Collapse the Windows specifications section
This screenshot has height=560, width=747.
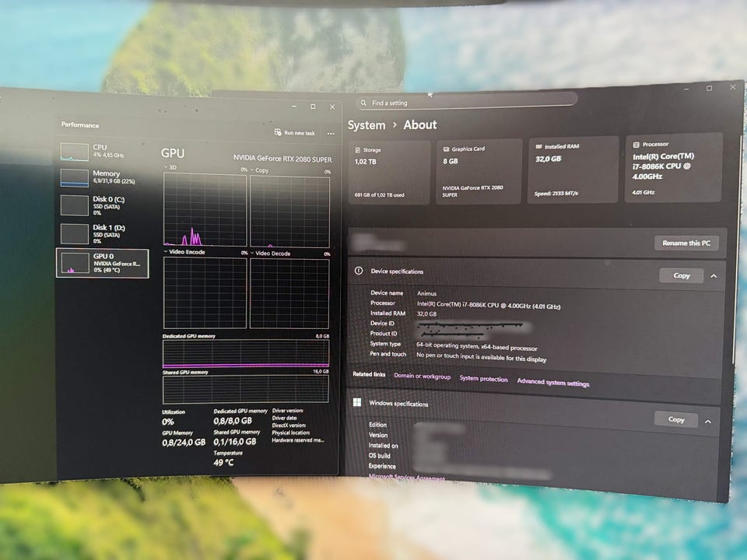pos(708,422)
